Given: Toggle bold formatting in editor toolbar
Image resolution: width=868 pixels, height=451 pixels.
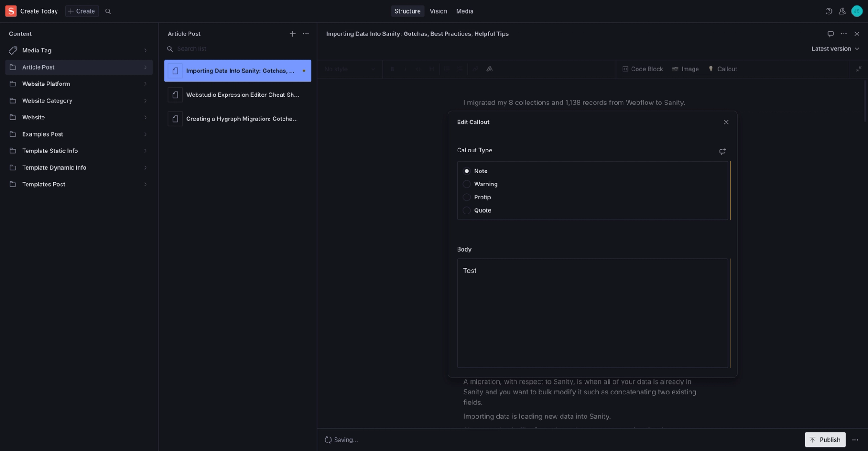Looking at the screenshot, I should coord(392,69).
